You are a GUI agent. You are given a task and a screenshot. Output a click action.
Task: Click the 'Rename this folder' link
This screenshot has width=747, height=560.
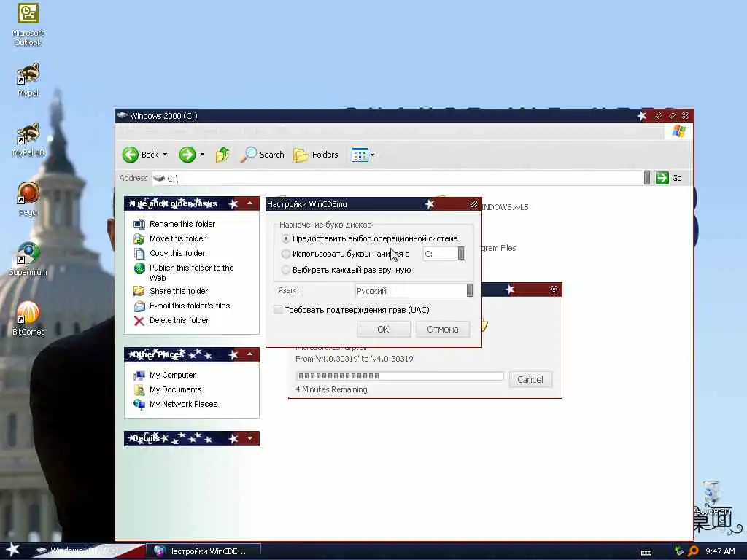(182, 225)
